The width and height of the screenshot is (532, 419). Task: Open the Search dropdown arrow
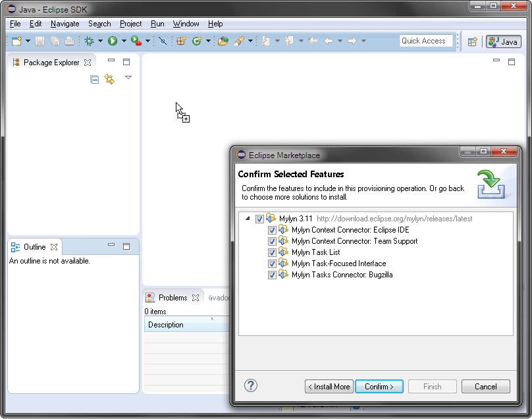point(250,41)
